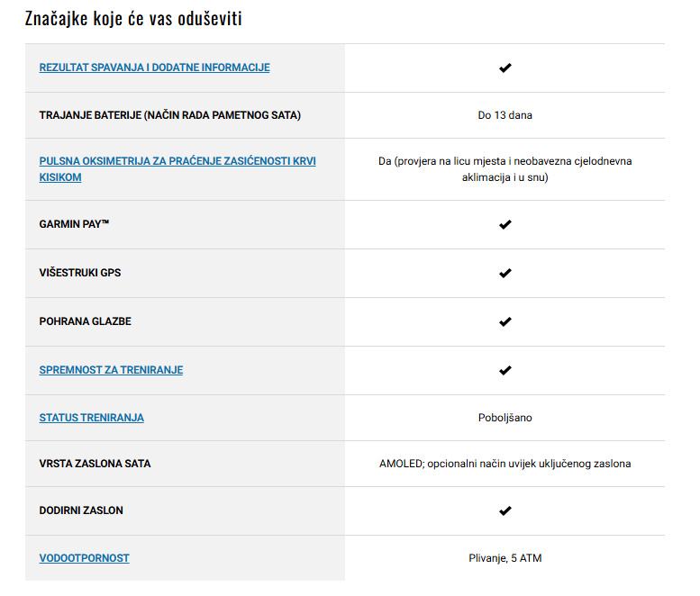Click the Garmin Pay™ feature label

(x=74, y=224)
